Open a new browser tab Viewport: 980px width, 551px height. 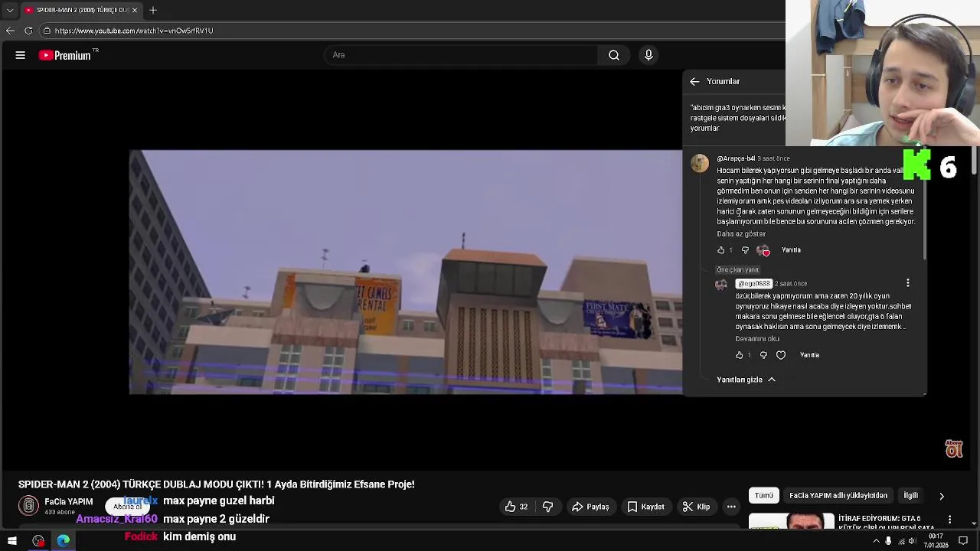pos(153,10)
